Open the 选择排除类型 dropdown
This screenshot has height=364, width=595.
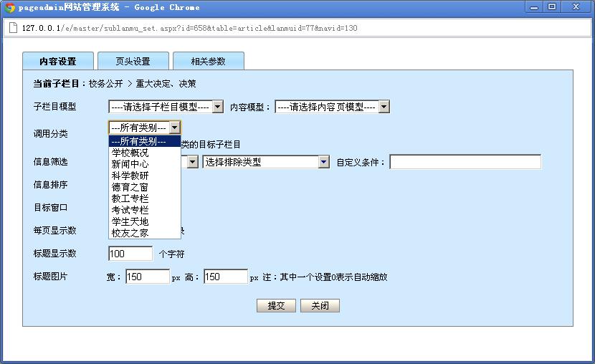[x=265, y=162]
